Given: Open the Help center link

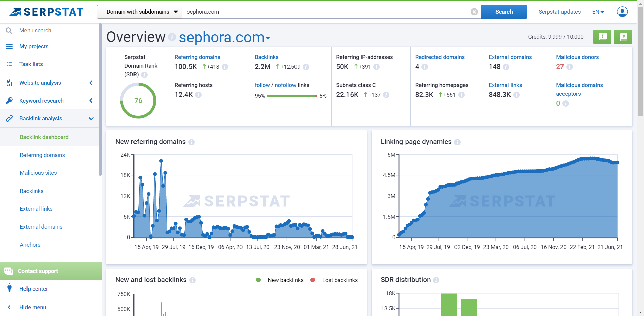Looking at the screenshot, I should click(34, 289).
